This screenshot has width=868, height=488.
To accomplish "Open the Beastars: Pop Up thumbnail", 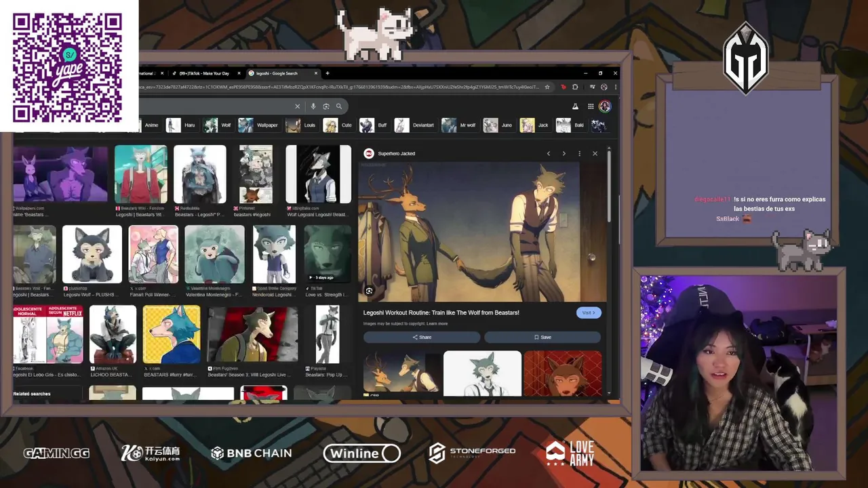I will (328, 334).
